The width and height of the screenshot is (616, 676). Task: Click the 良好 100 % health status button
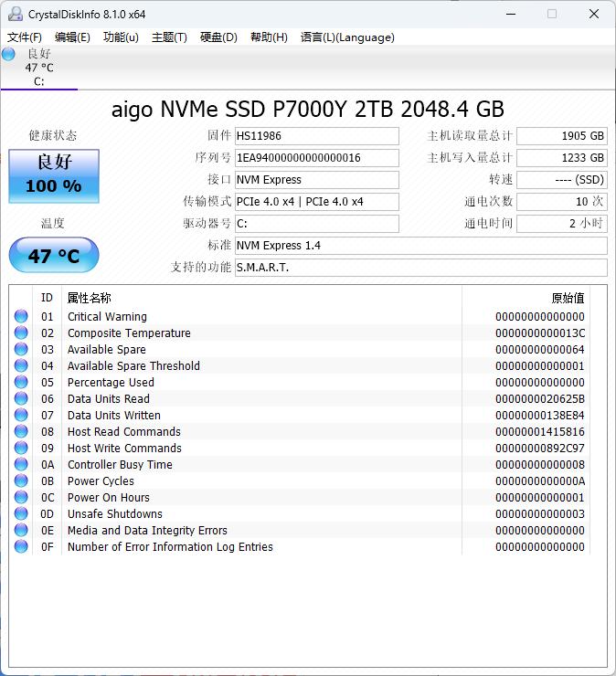(x=54, y=176)
